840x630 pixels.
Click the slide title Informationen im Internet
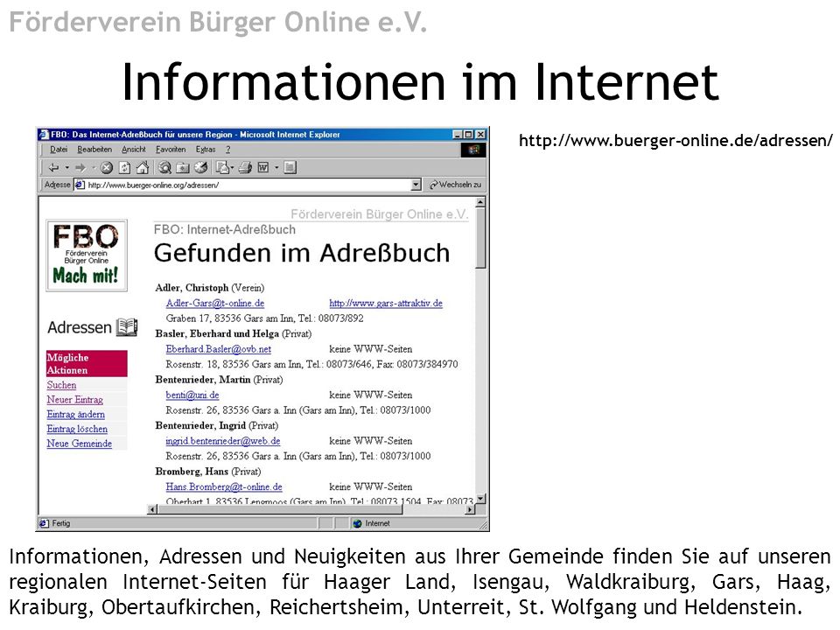421,82
